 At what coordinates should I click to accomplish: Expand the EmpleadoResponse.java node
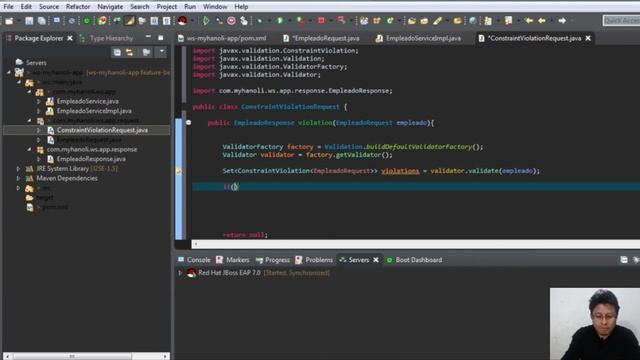click(39, 159)
